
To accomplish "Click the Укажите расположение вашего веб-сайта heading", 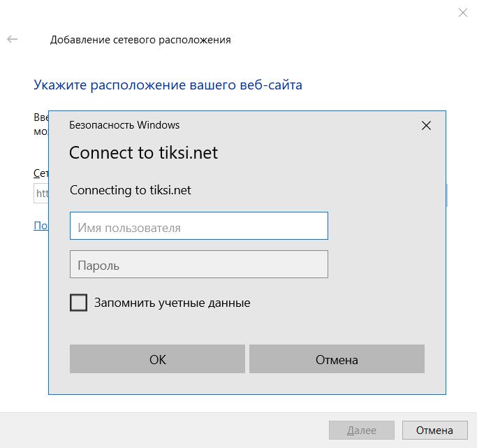I will [168, 86].
